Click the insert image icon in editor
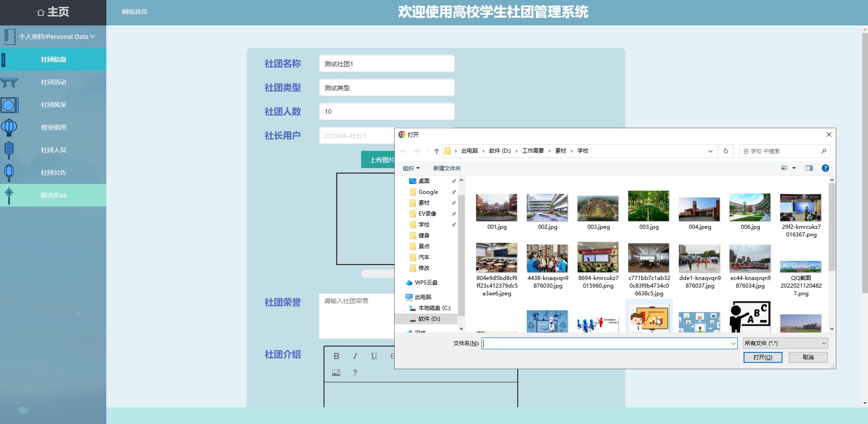The height and width of the screenshot is (424, 868). 336,372
